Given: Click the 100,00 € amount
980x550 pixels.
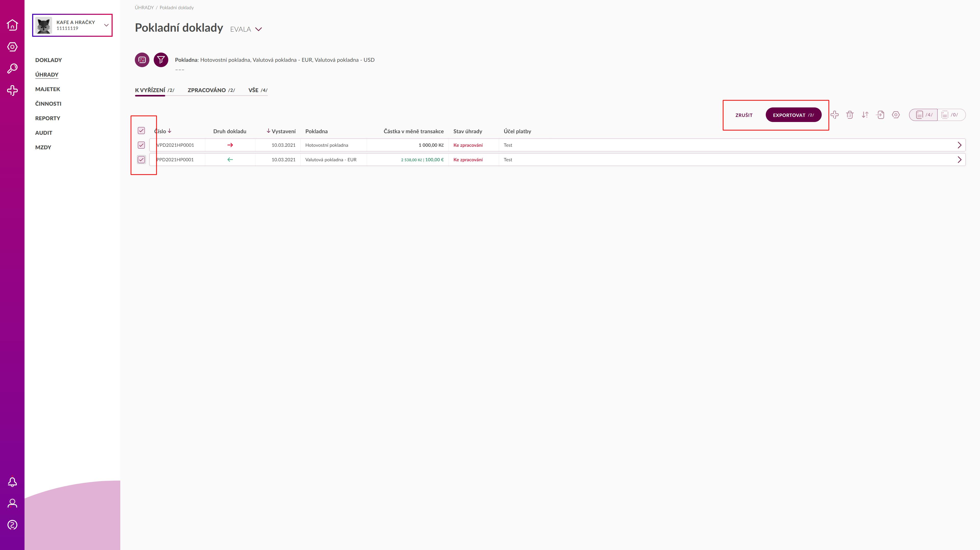Looking at the screenshot, I should [434, 160].
